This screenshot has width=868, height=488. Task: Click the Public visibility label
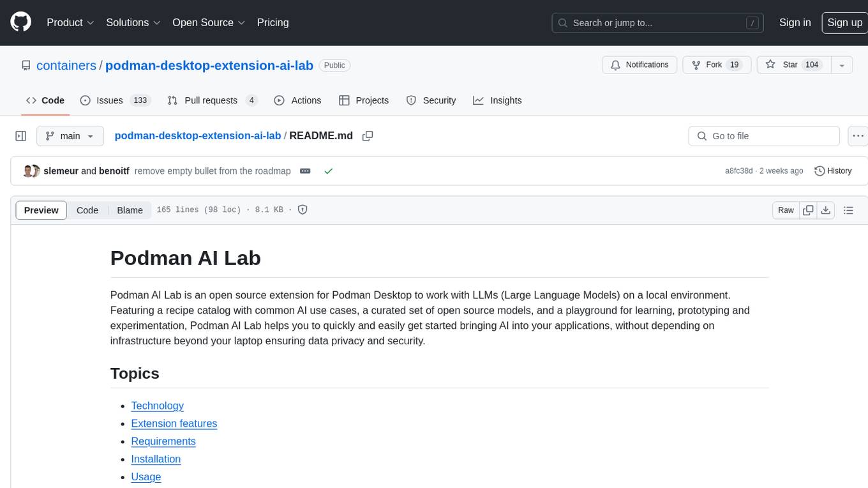(x=334, y=65)
